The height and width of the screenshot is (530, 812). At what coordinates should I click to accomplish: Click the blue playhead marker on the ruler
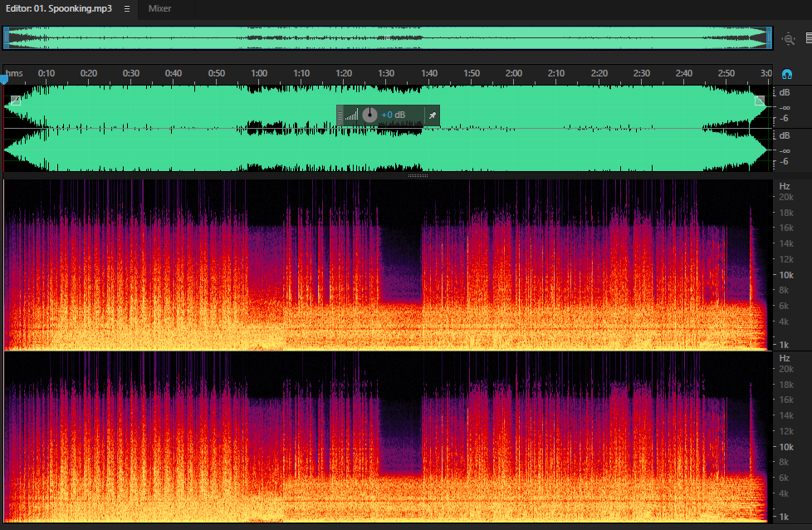coord(4,80)
